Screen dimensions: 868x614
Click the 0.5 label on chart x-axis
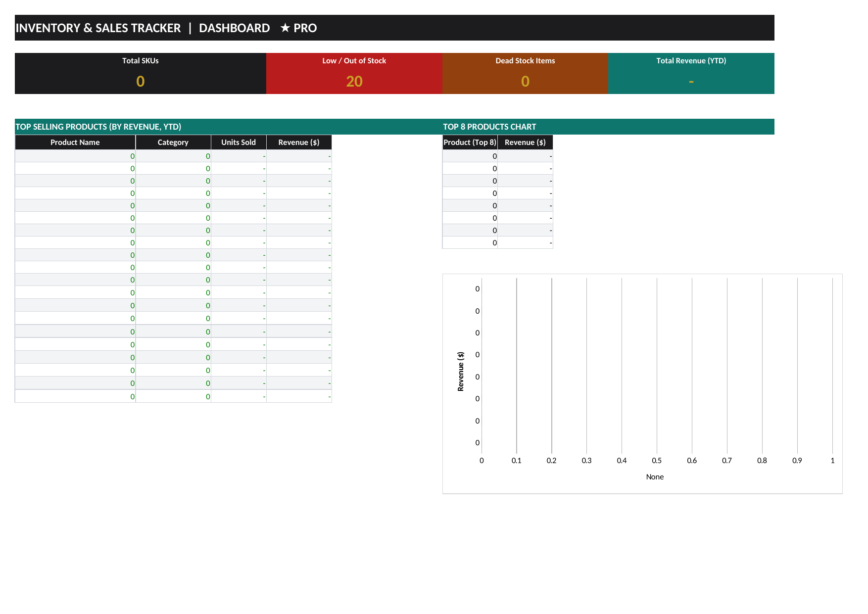click(657, 461)
